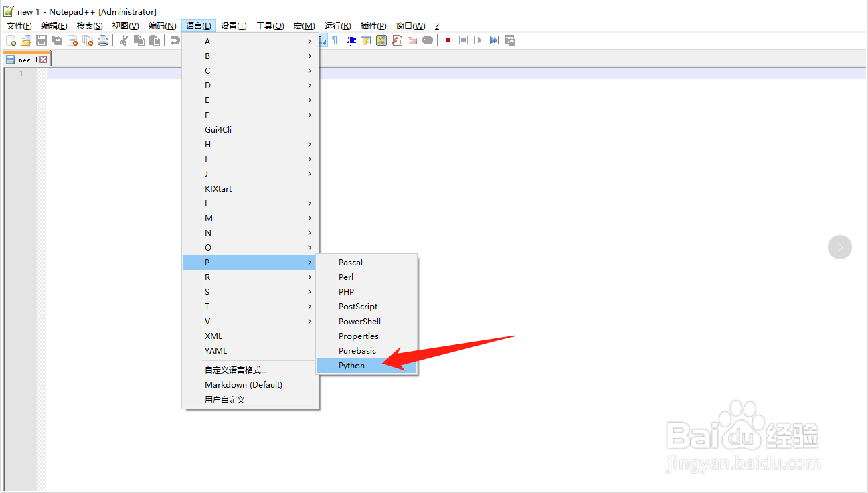Open the 文件(F) menu
Viewport: 868px width, 493px height.
(x=19, y=26)
